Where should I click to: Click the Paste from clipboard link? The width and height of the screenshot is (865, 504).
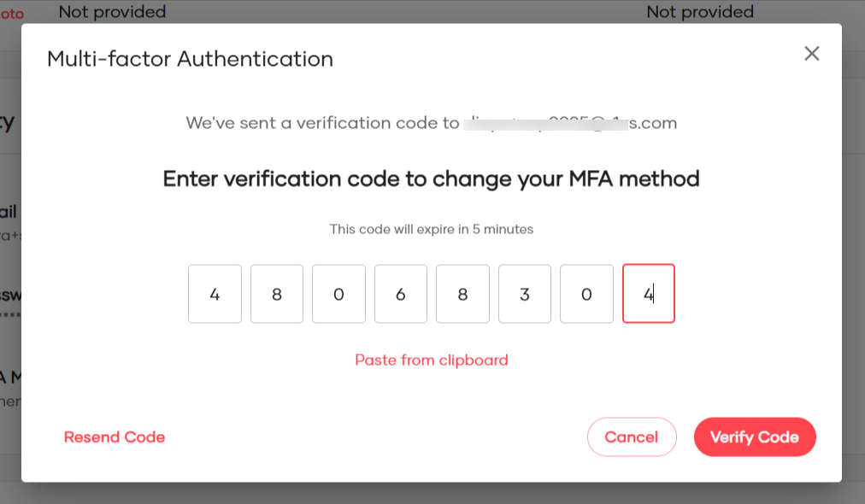tap(431, 360)
